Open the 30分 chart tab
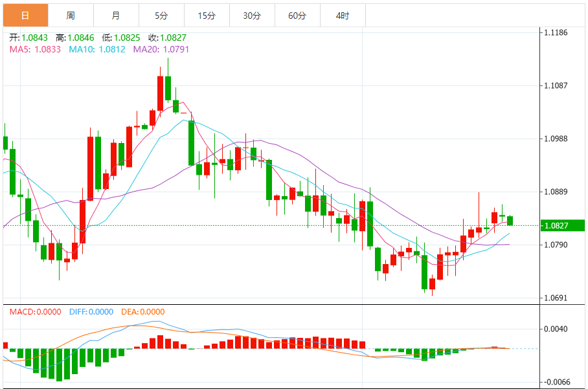Viewport: 588px width, 389px height. coord(252,16)
